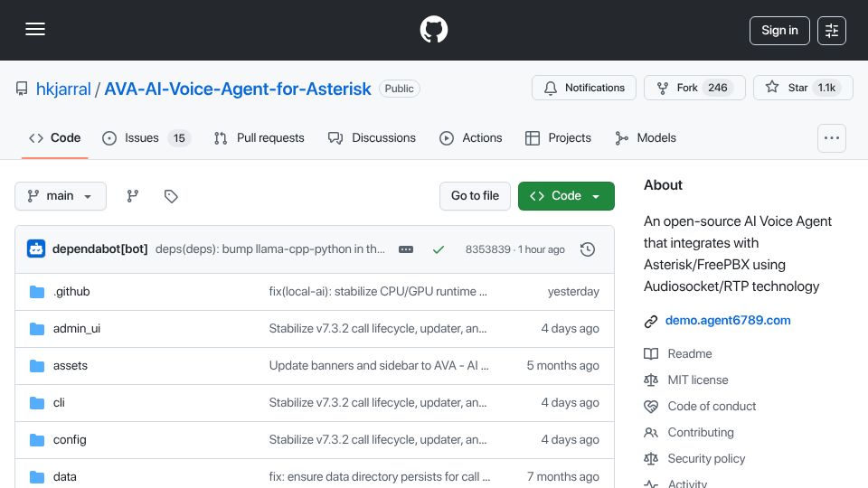
Task: Open the dependabot[bot] author link
Action: 99,249
